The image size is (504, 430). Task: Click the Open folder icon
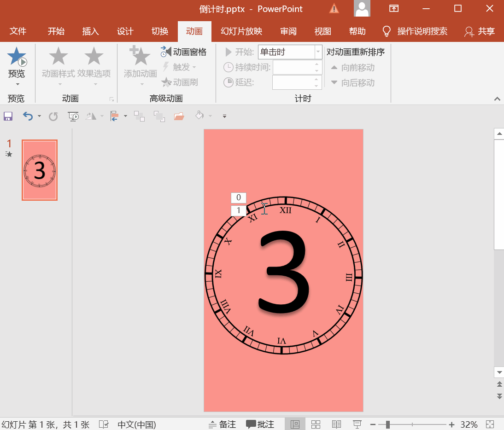click(179, 116)
